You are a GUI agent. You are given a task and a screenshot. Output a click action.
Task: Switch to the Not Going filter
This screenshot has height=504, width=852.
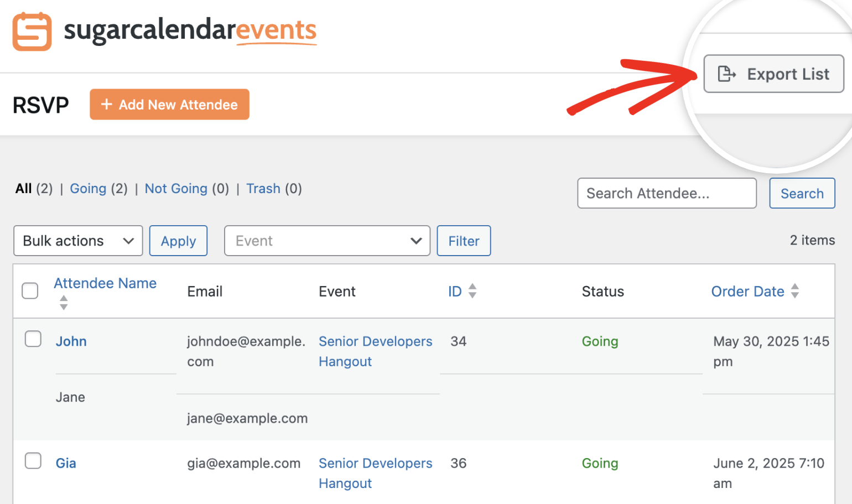click(x=176, y=189)
